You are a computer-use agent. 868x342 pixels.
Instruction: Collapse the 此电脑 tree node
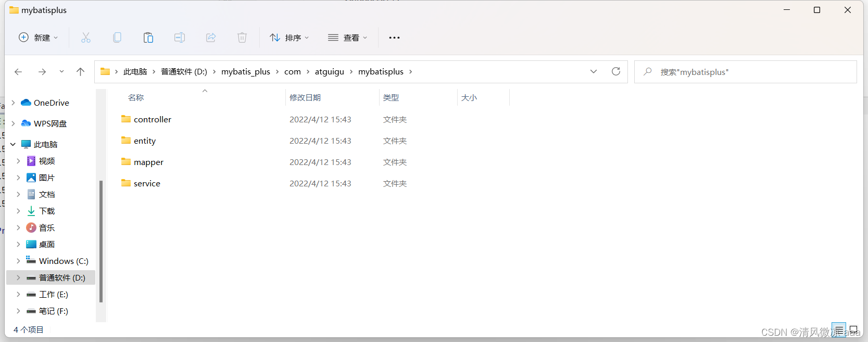pos(13,144)
